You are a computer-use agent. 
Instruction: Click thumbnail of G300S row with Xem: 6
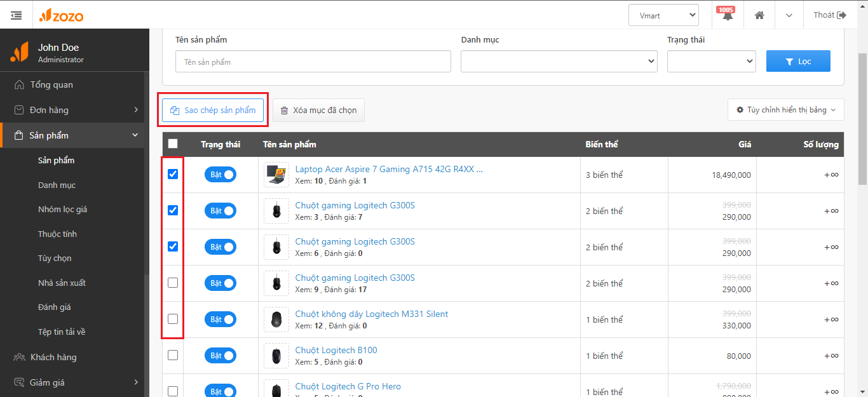[276, 247]
